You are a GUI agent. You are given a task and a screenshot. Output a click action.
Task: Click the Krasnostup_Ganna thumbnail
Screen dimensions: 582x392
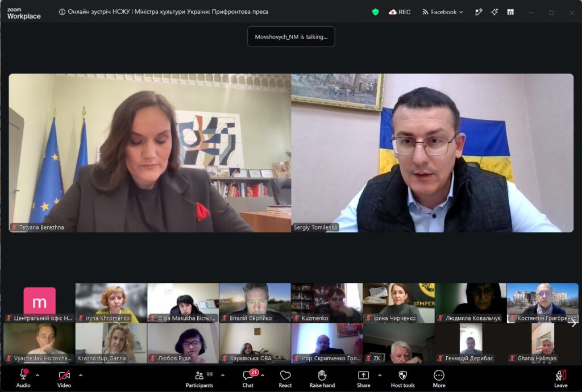[111, 343]
